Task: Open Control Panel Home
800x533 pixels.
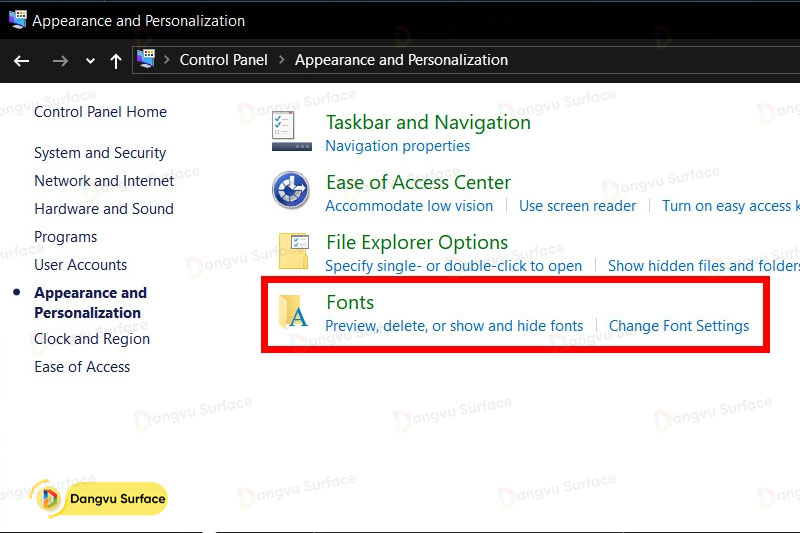Action: (101, 112)
